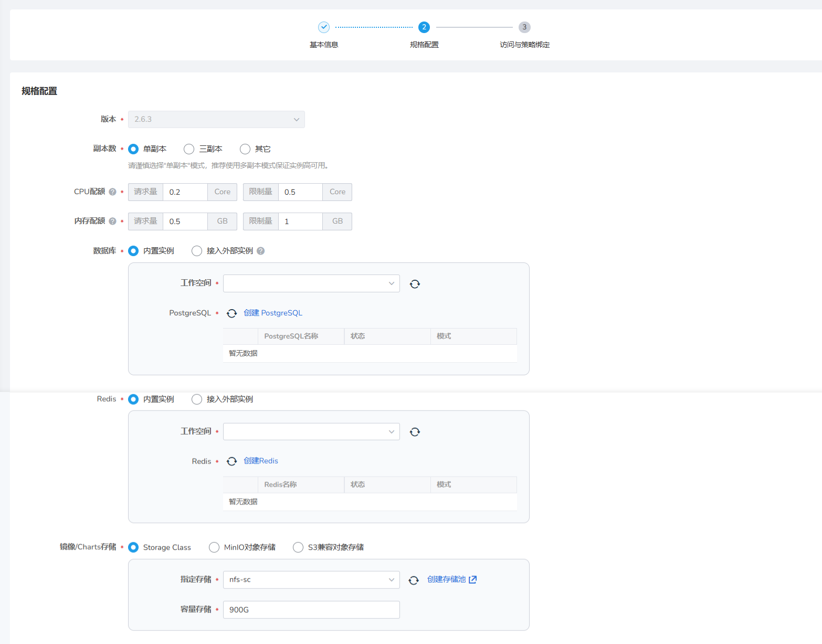Viewport: 822px width, 644px height.
Task: Click the 容量存储 900G input field
Action: (311, 609)
